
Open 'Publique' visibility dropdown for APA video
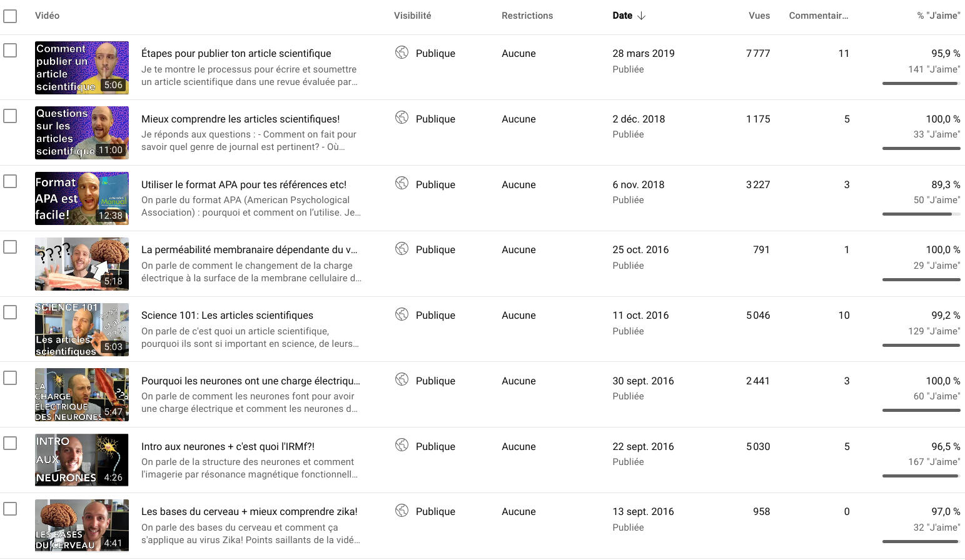click(435, 184)
